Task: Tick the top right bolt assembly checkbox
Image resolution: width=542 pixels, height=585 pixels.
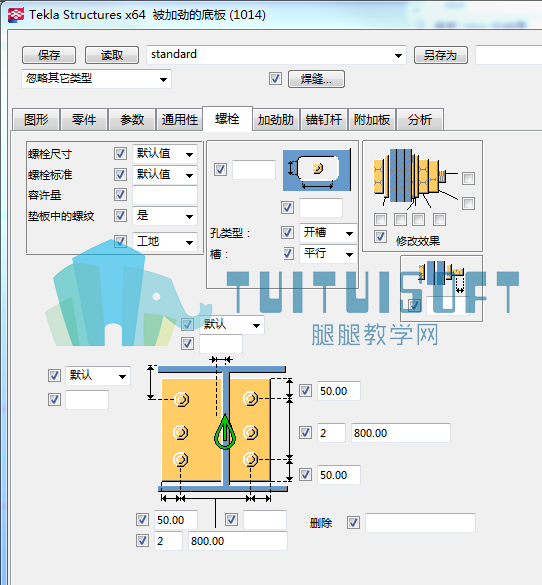Action: pos(468,178)
